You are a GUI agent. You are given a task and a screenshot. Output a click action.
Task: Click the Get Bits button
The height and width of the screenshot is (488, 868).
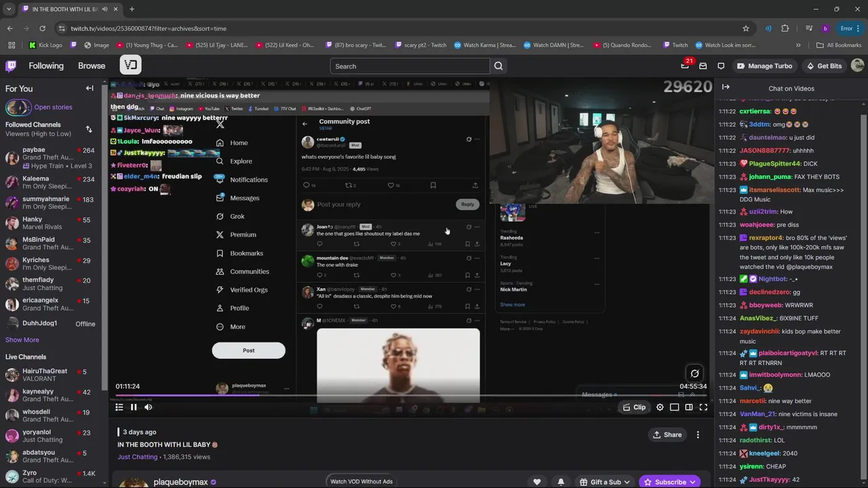(824, 66)
